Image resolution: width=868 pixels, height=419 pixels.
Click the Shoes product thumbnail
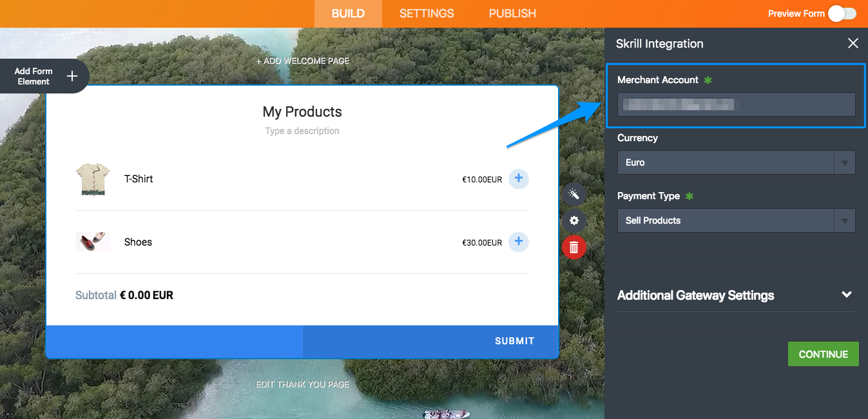93,242
